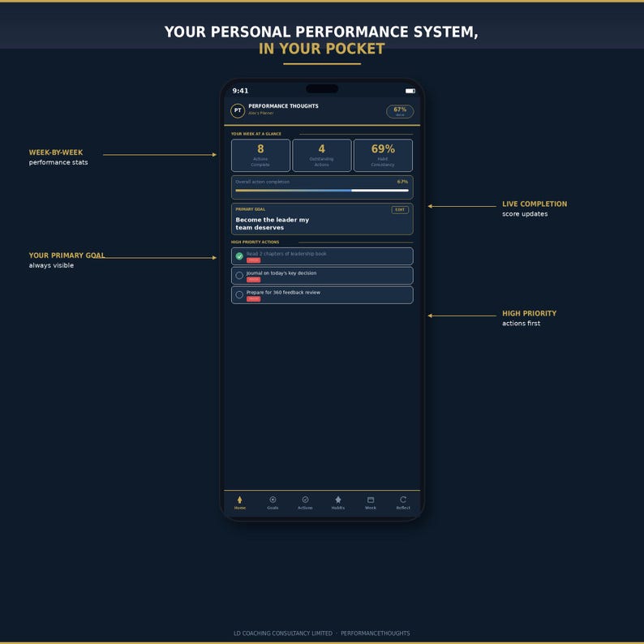Tap the priority tag under leadership book action
Viewport: 644px width, 644px height.
(253, 260)
